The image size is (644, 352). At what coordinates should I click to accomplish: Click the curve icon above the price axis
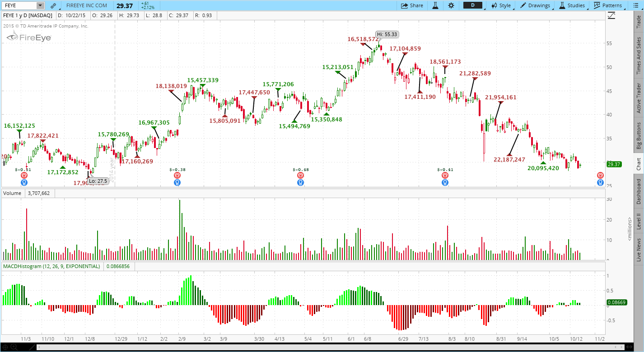[611, 15]
